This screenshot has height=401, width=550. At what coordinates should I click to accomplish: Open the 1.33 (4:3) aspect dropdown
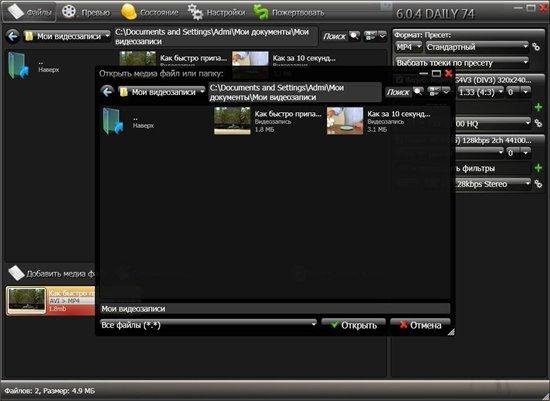point(480,92)
